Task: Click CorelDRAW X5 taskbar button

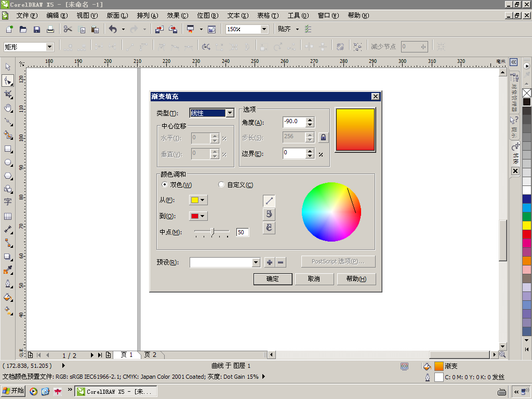Action: click(116, 392)
